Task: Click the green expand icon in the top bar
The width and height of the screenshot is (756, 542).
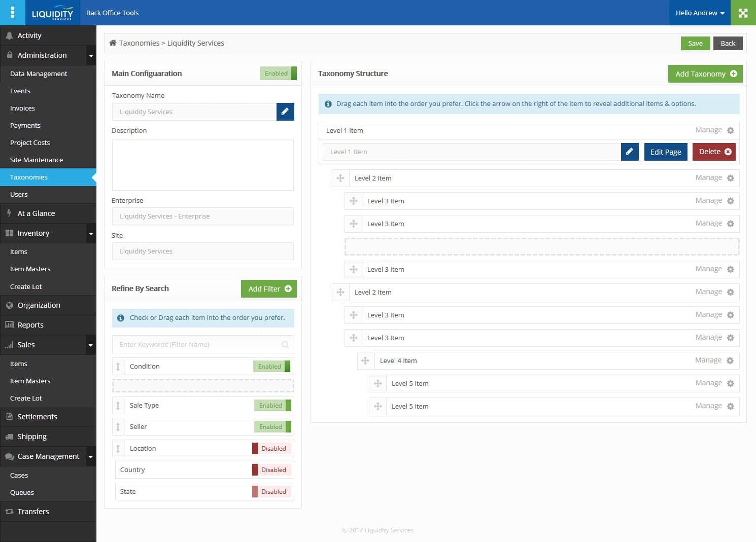Action: (x=743, y=13)
